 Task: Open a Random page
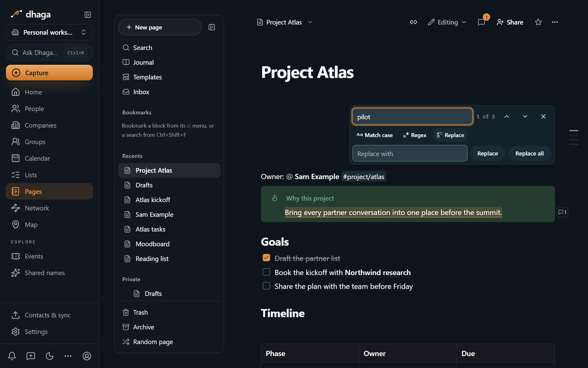point(169,342)
